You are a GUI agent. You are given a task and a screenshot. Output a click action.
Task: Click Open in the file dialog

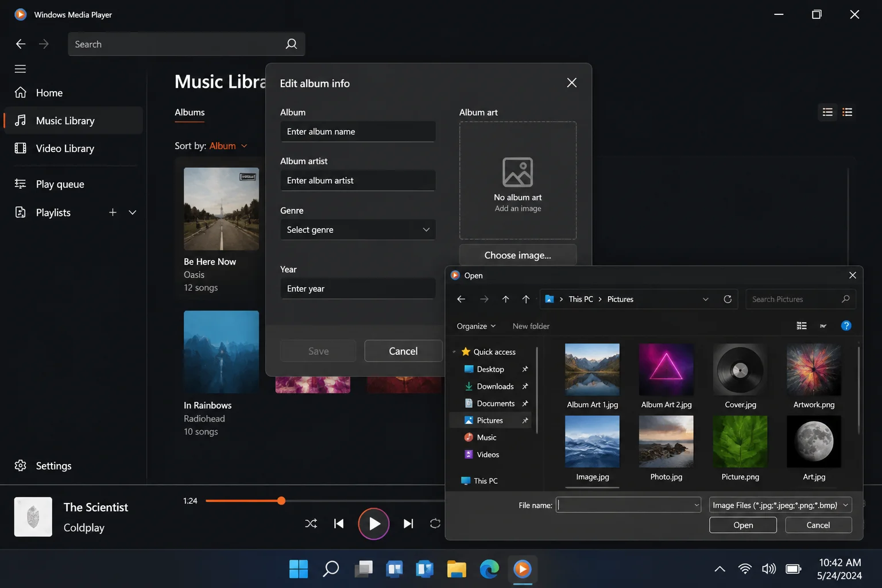[743, 525]
